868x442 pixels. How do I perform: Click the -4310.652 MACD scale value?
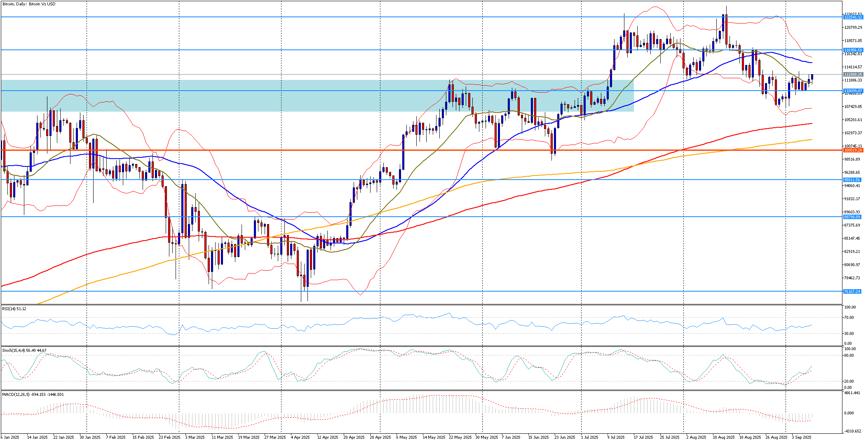(x=852, y=431)
